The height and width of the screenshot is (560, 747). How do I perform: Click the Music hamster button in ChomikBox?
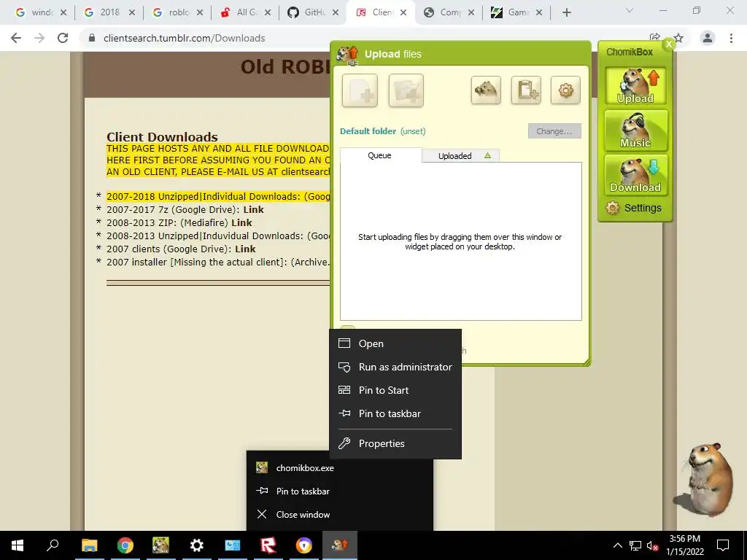[635, 130]
